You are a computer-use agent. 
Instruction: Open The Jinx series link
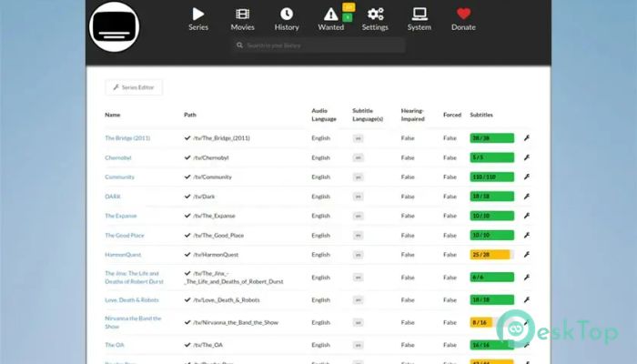pos(134,278)
